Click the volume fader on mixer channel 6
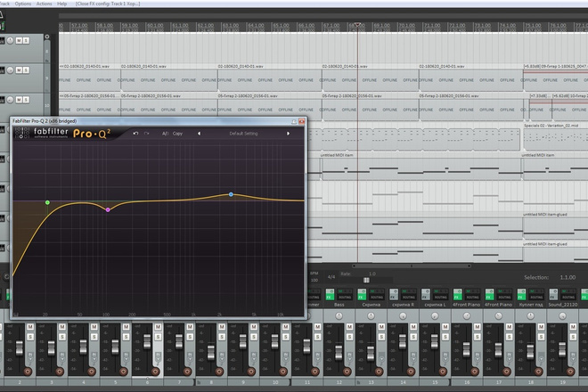The height and width of the screenshot is (392, 588). (x=147, y=341)
